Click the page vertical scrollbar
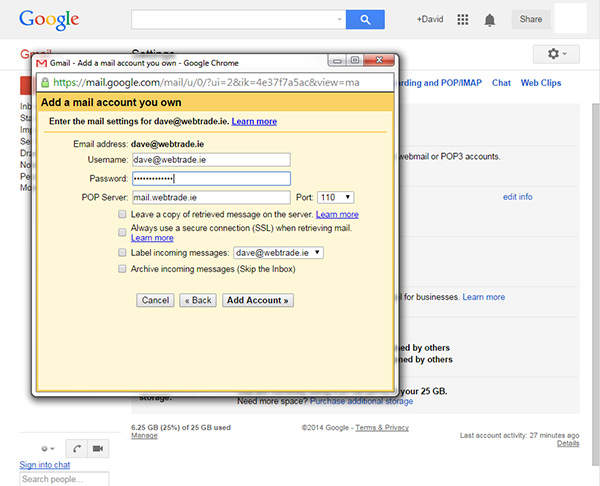 pos(596,284)
